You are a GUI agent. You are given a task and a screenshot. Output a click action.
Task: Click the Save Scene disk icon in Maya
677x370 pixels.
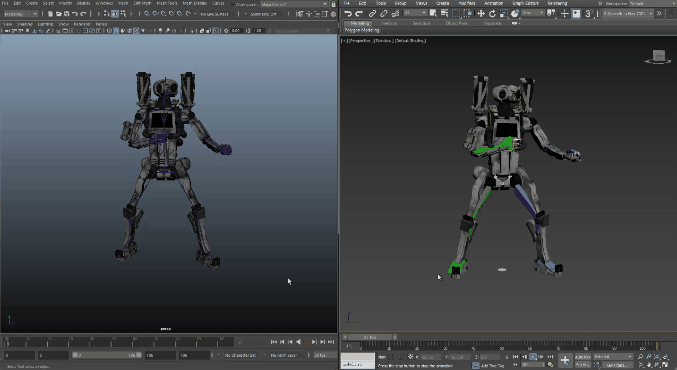(x=66, y=14)
